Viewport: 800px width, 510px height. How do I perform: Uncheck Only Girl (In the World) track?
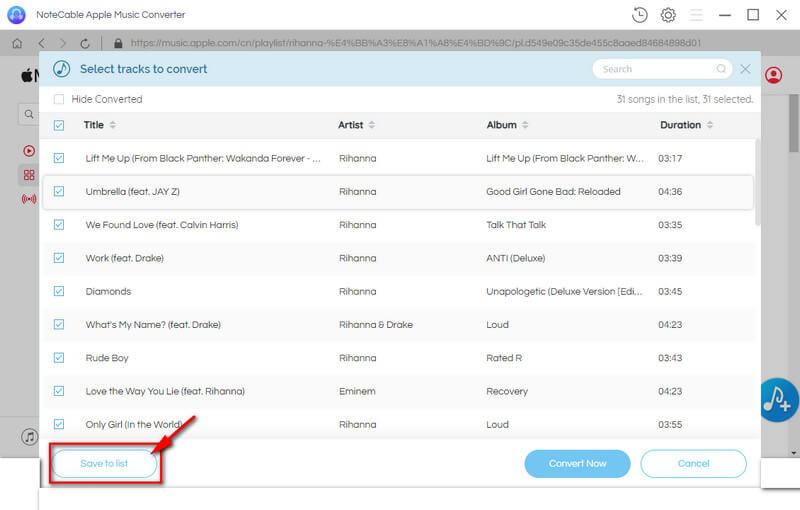click(x=59, y=424)
